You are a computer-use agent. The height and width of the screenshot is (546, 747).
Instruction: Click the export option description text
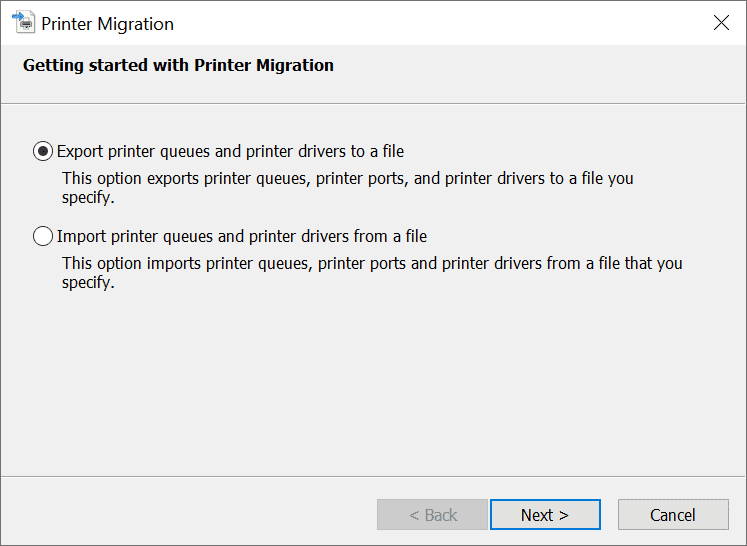[x=347, y=179]
